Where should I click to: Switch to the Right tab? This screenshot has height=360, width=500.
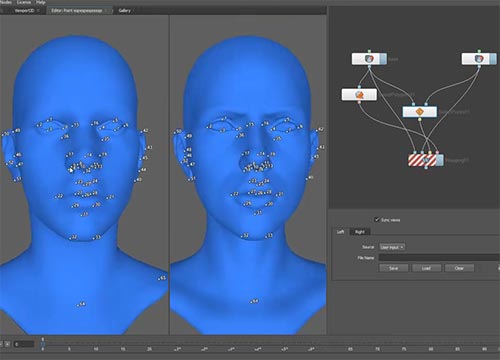(360, 232)
